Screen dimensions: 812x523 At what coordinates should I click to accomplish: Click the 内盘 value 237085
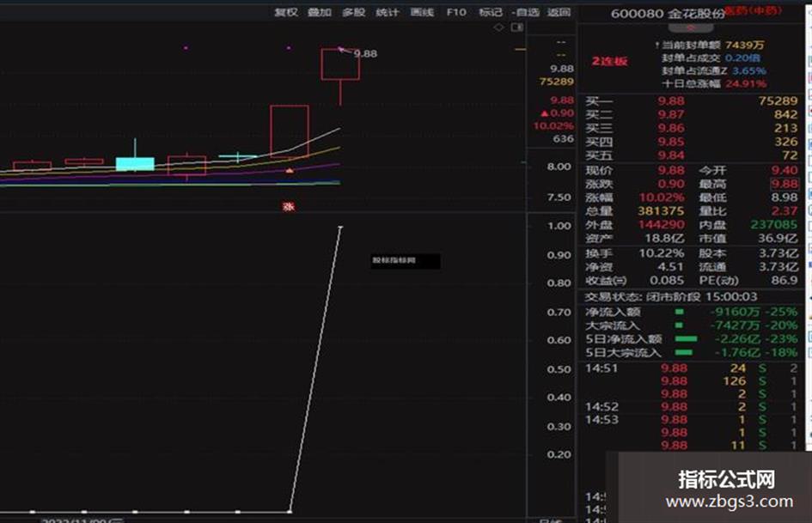click(x=774, y=225)
